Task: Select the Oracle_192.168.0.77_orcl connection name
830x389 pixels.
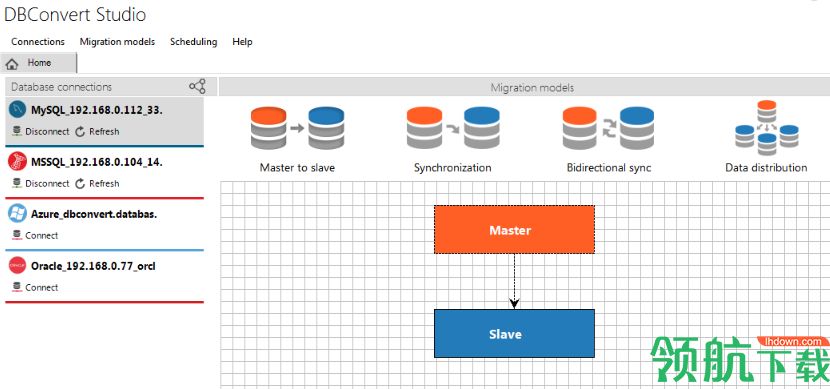Action: coord(93,266)
